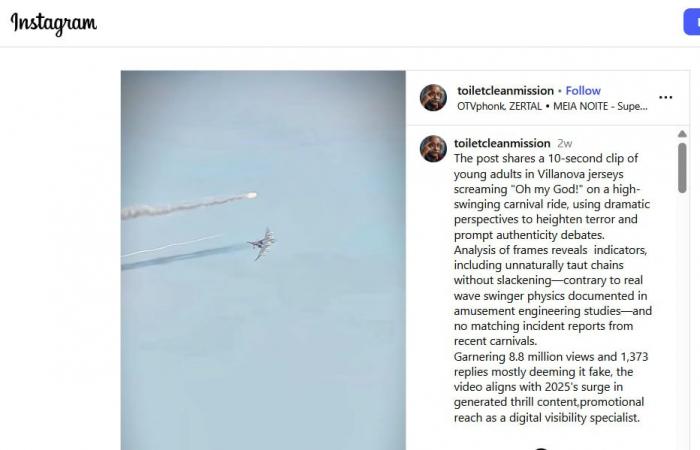The width and height of the screenshot is (700, 450).
Task: Click the caption paragraph mentioning Villanova jerseys
Action: tap(552, 196)
